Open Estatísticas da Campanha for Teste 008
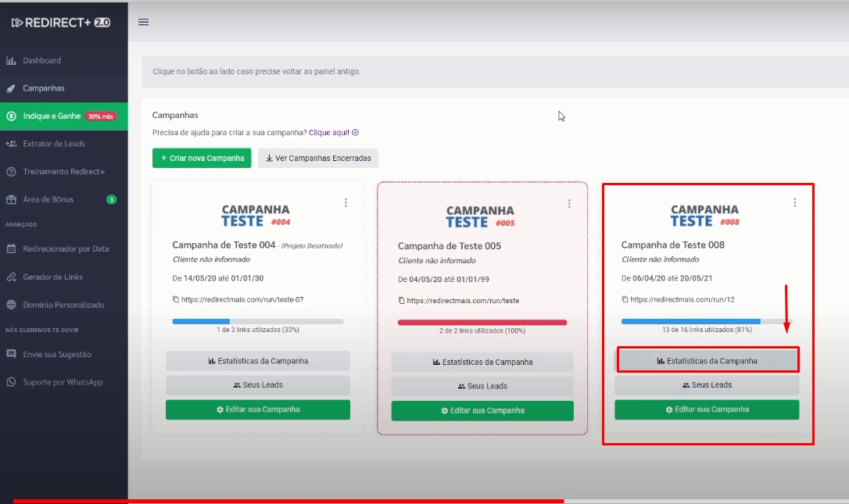Image resolution: width=849 pixels, height=504 pixels. pyautogui.click(x=707, y=361)
